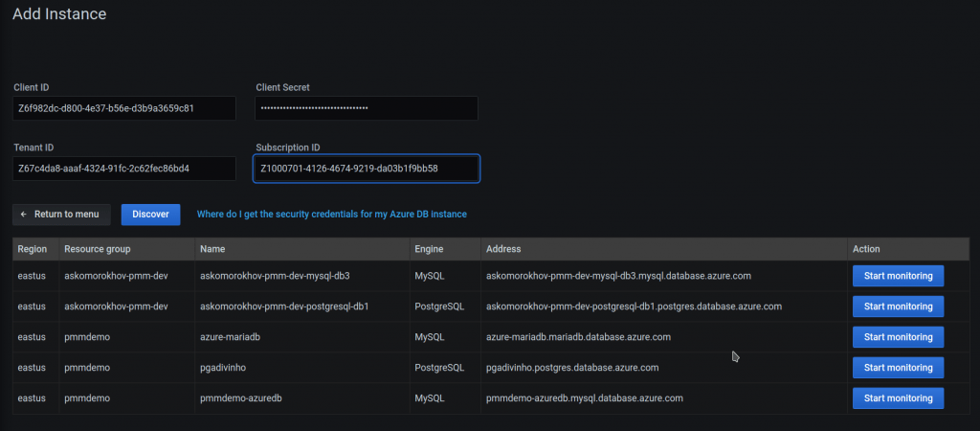Viewport: 980px width, 431px height.
Task: Start monitoring azure-mariadb instance
Action: pyautogui.click(x=898, y=337)
